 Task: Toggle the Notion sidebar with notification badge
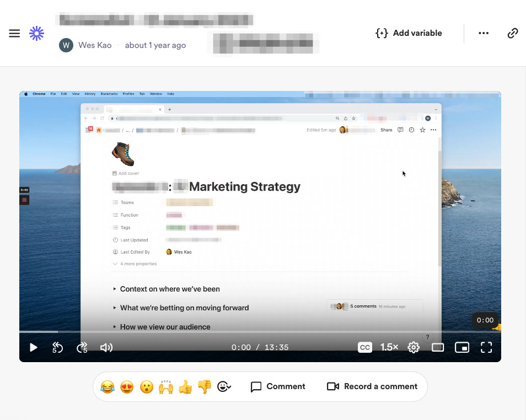89,130
